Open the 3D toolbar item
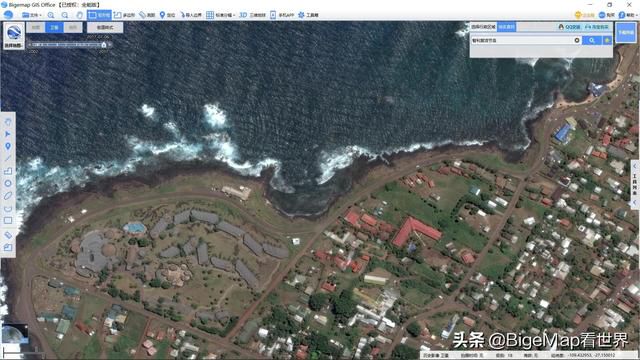The width and height of the screenshot is (640, 360). 252,15
